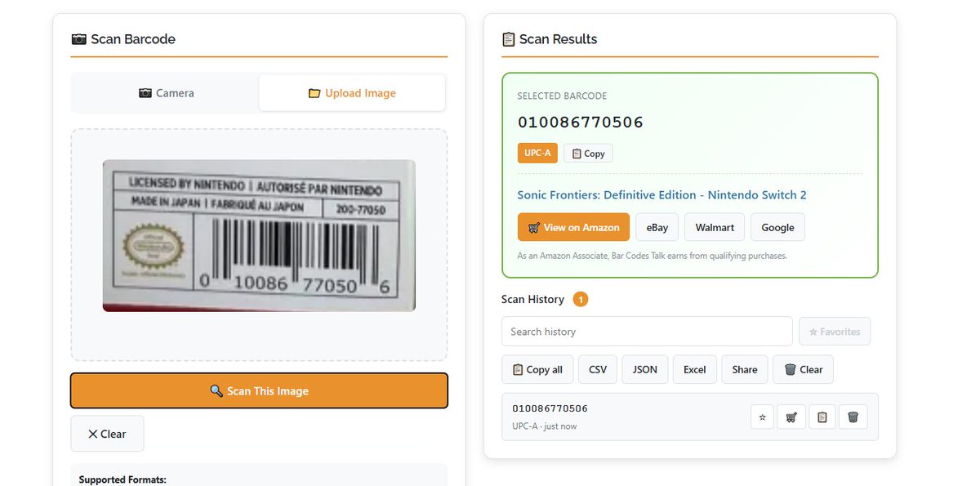The height and width of the screenshot is (486, 980).
Task: Export scan history as JSON
Action: [x=645, y=369]
